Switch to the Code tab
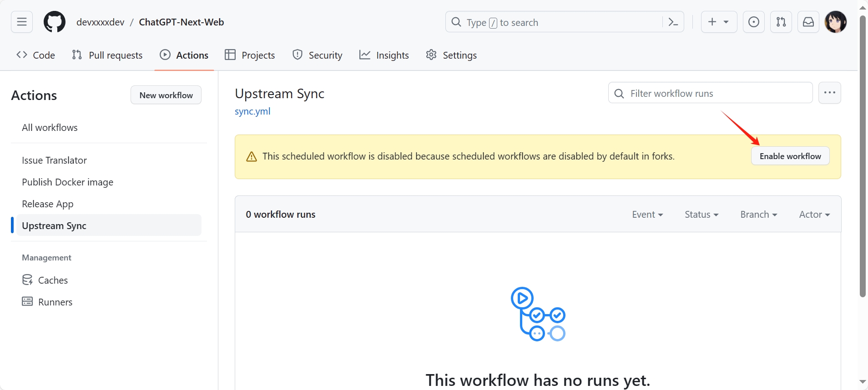The width and height of the screenshot is (868, 390). [35, 55]
